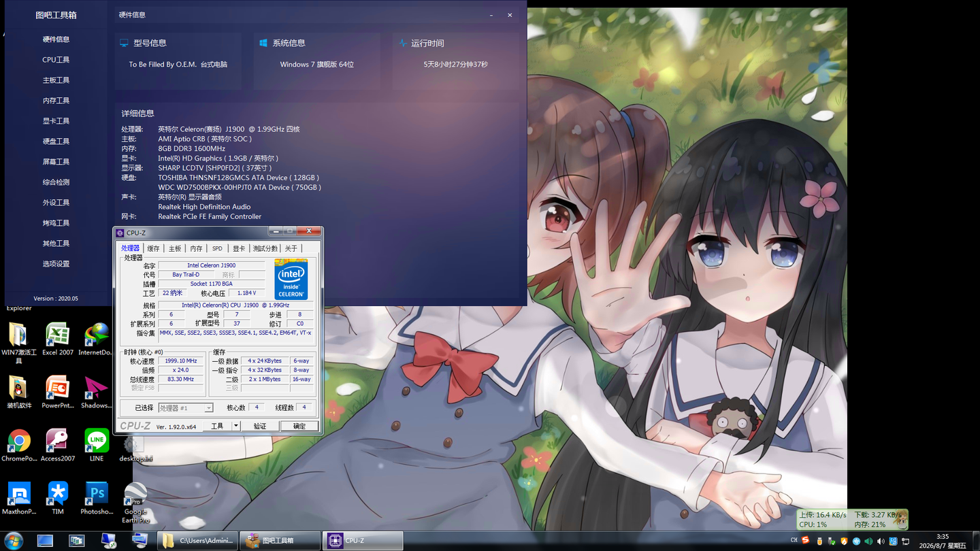Switch to the 内存 tab in CPU-Z
This screenshot has height=551, width=980.
tap(196, 248)
